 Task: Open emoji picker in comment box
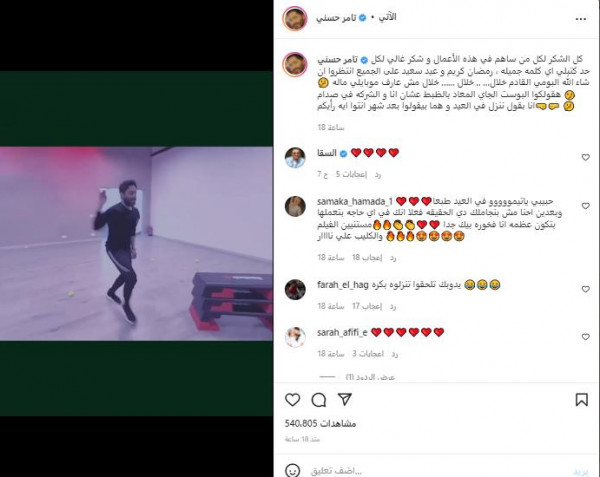click(293, 470)
